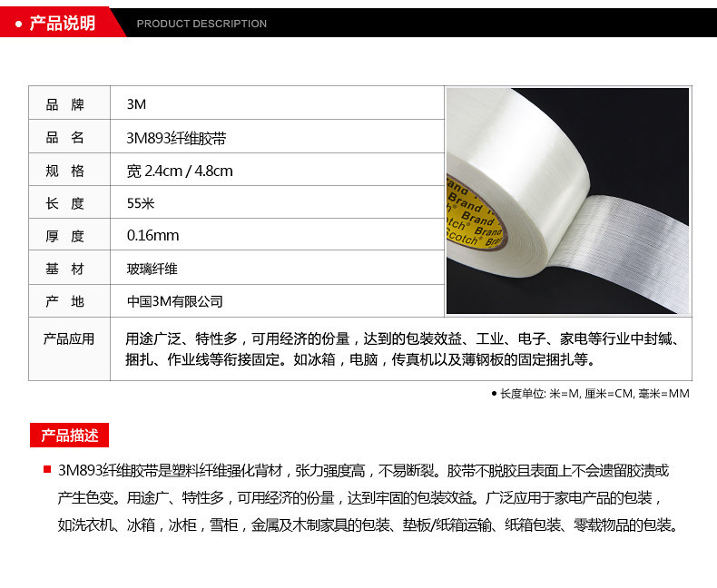Image resolution: width=717 pixels, height=588 pixels.
Task: Select the 长度 label cell
Action: (x=70, y=202)
